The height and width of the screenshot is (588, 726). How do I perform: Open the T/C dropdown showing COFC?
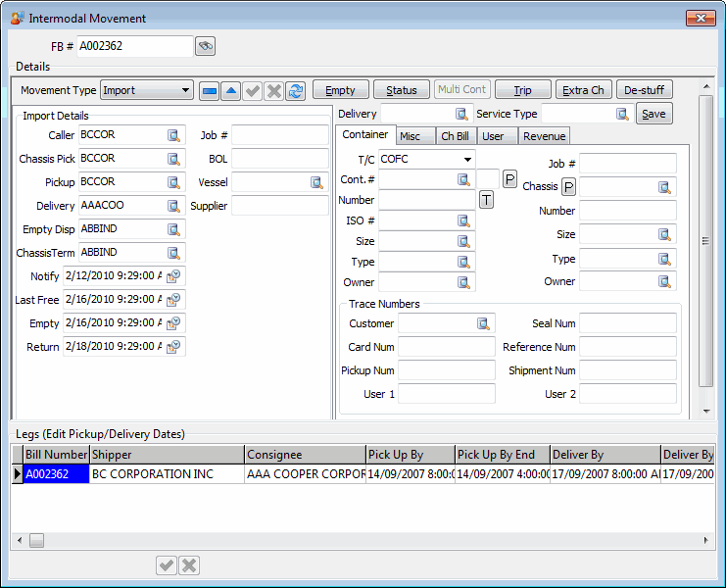(467, 159)
